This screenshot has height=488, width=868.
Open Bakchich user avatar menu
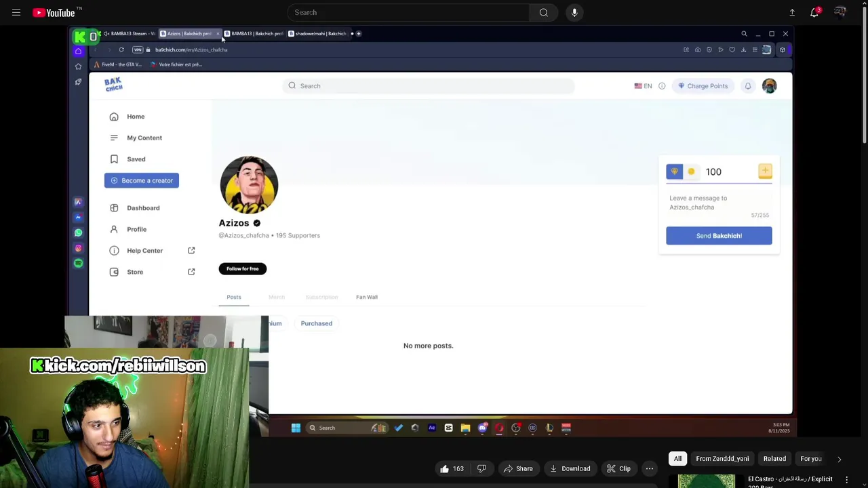click(x=769, y=86)
